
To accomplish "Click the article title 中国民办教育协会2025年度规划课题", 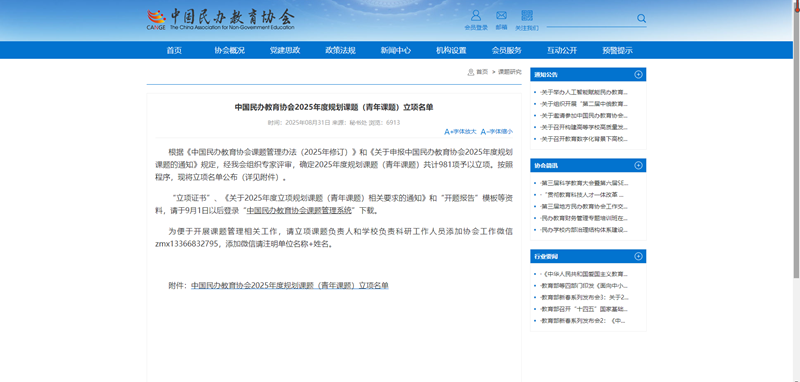I will (x=334, y=108).
